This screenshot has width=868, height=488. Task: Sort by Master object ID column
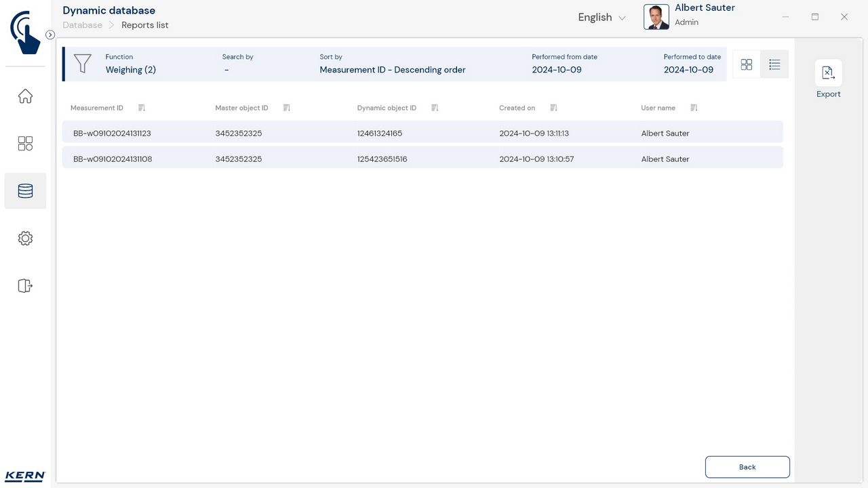tap(286, 108)
